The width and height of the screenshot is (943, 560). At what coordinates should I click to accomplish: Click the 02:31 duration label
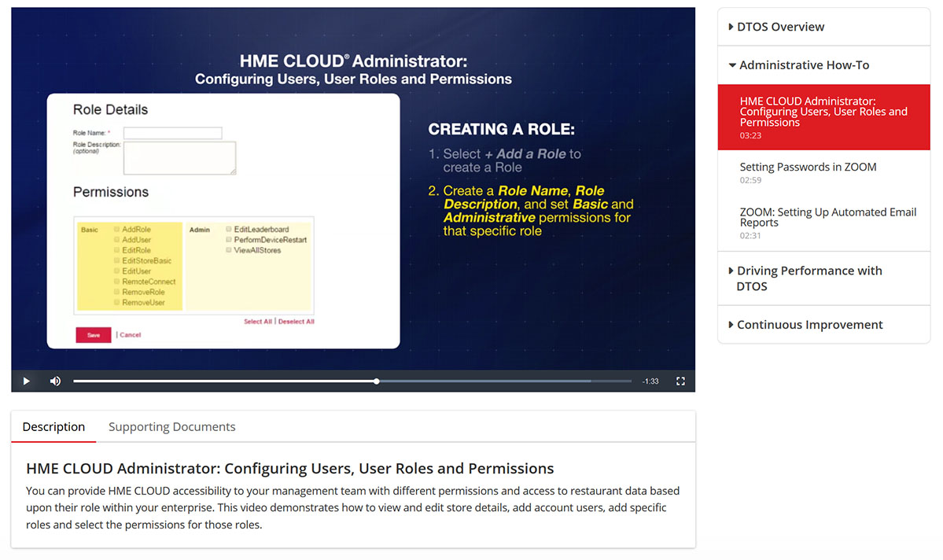(x=750, y=235)
